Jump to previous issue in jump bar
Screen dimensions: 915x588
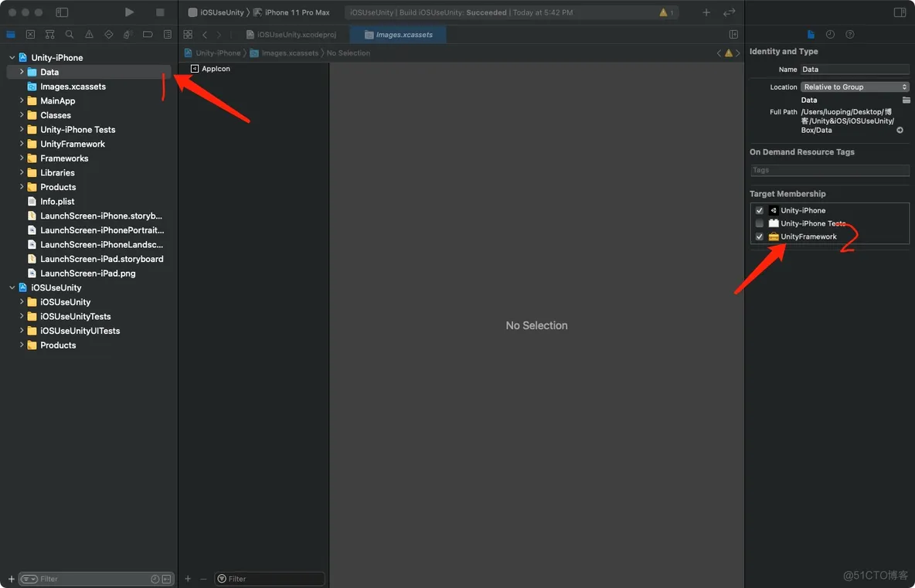[719, 53]
